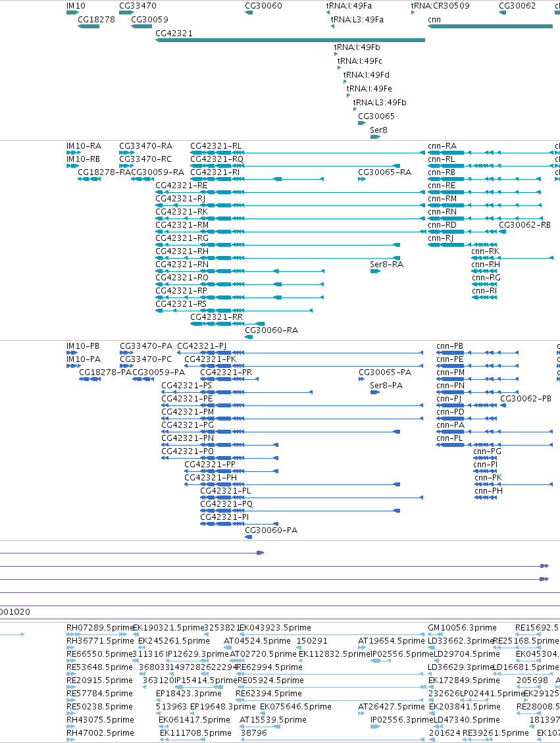Select the EK111708.5prime EST label
Image resolution: width=560 pixels, height=743 pixels.
tap(195, 733)
